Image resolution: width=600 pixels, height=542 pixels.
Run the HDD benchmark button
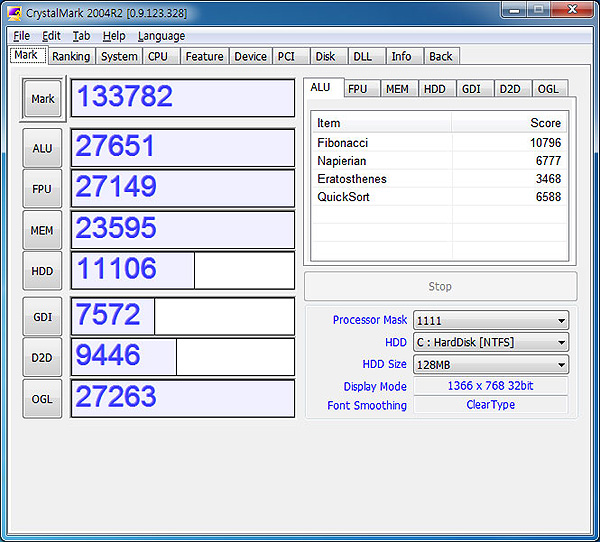coord(42,271)
